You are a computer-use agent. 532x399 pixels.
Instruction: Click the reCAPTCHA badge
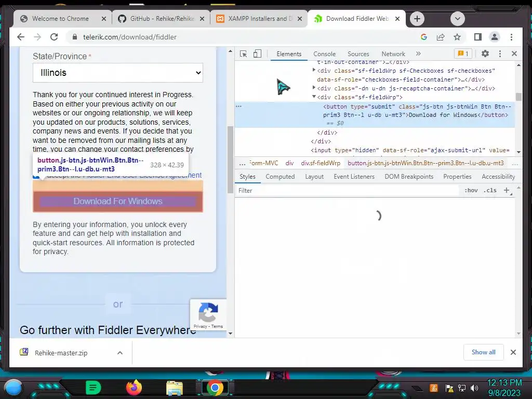(x=208, y=314)
